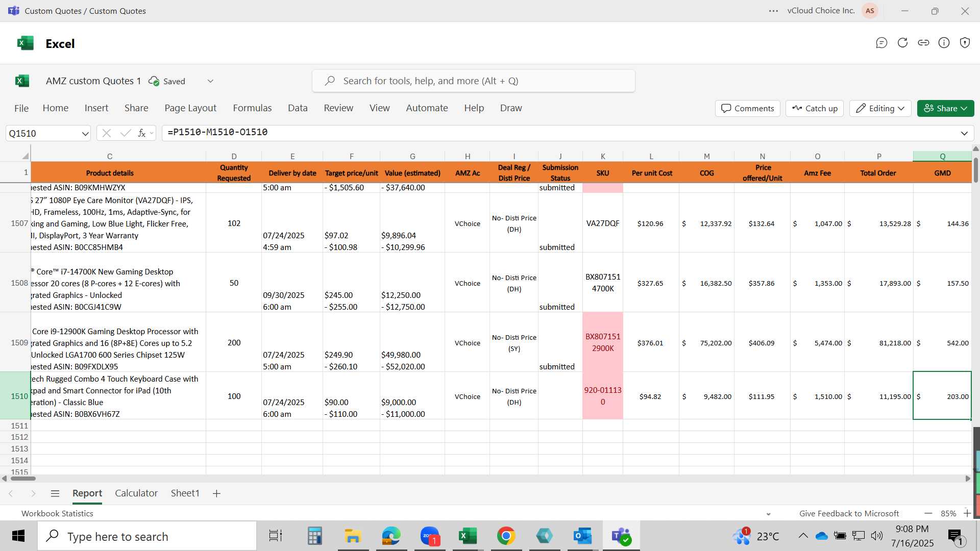Open the all sheets list icon
Viewport: 980px width, 551px height.
(x=55, y=493)
